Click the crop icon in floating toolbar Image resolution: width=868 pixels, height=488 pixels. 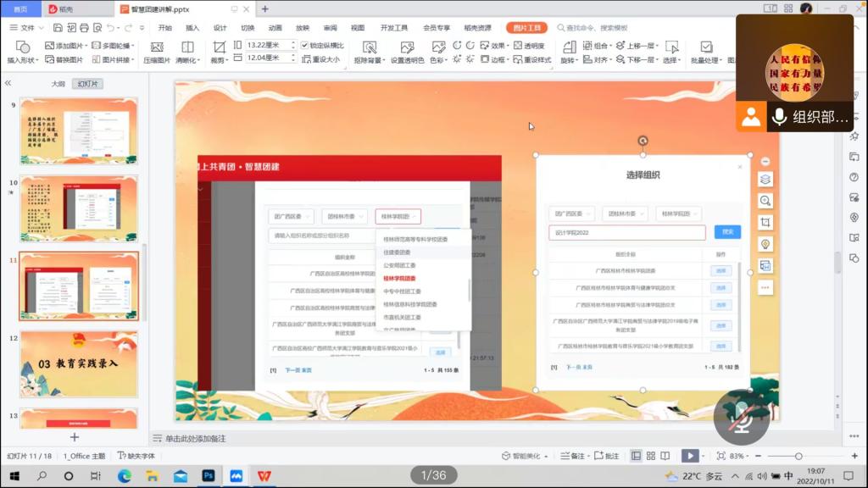tap(765, 222)
